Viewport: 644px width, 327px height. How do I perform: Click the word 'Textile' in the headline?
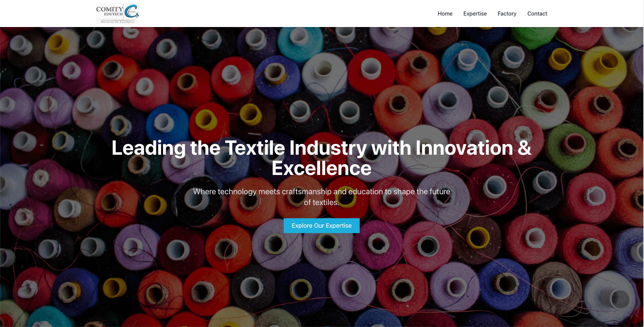[255, 148]
